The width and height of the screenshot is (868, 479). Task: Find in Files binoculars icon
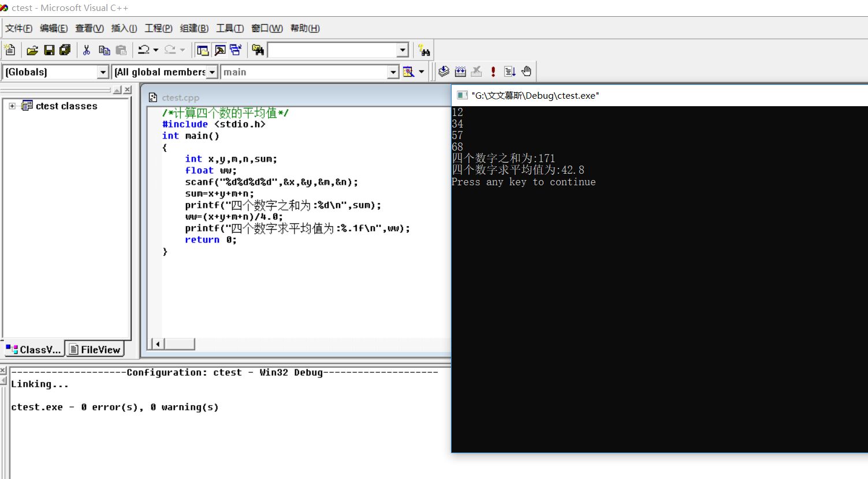(x=258, y=50)
